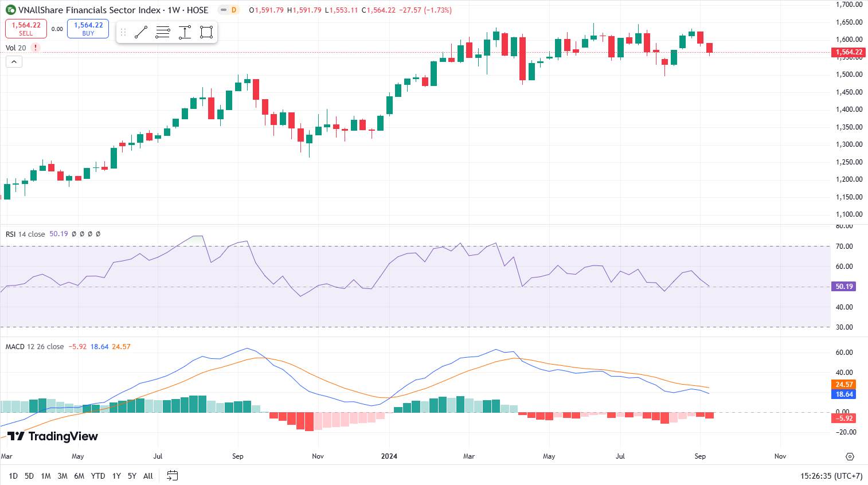Click the 24.57 value in MACD legend
The width and height of the screenshot is (868, 485).
121,347
